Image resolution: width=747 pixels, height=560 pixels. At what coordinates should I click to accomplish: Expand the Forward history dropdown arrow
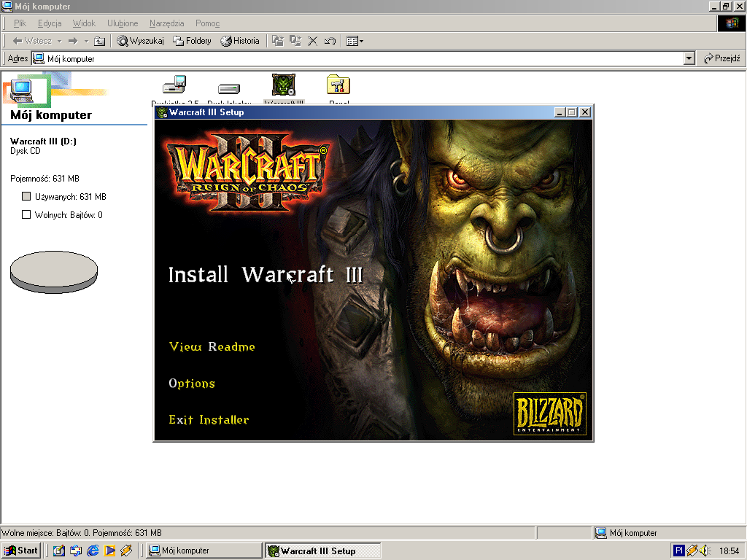(x=86, y=41)
